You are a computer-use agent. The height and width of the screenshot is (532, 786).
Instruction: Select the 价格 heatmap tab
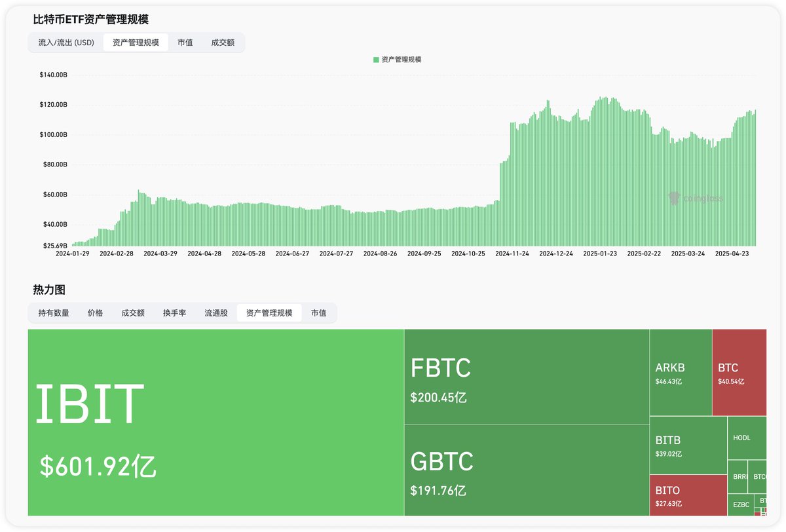96,313
